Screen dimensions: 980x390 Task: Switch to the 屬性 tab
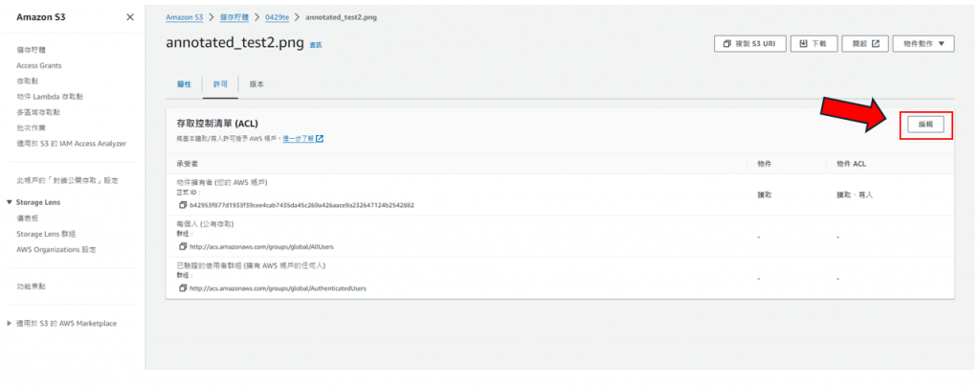184,84
